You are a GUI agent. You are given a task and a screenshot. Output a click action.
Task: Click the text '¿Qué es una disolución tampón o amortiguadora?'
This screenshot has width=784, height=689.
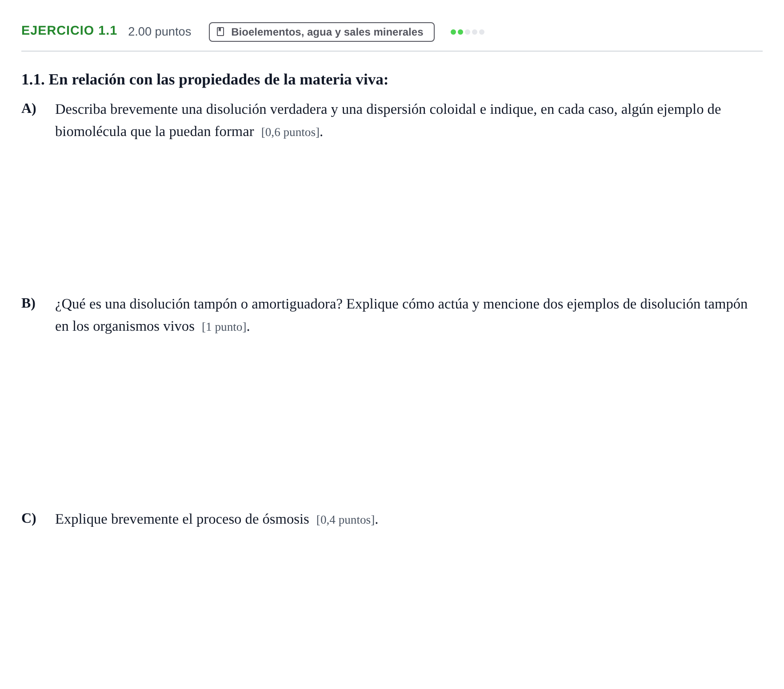[x=199, y=304]
